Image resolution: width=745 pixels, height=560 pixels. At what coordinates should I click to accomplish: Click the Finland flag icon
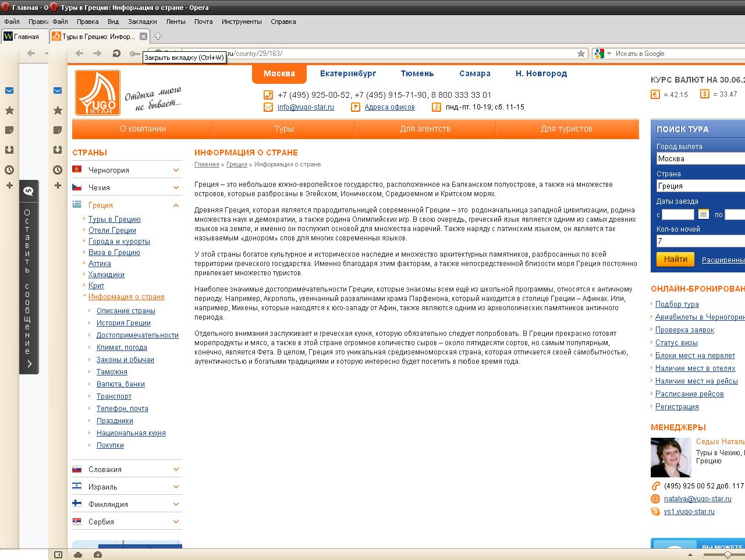pos(77,504)
